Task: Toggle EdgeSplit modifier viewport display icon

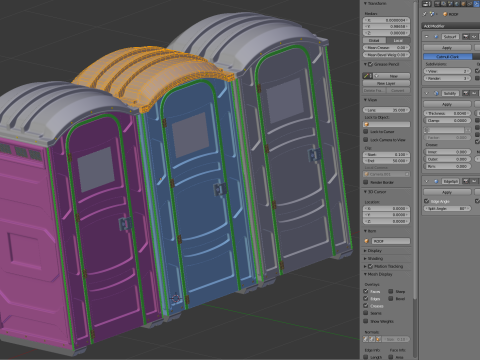Action: pos(474,181)
